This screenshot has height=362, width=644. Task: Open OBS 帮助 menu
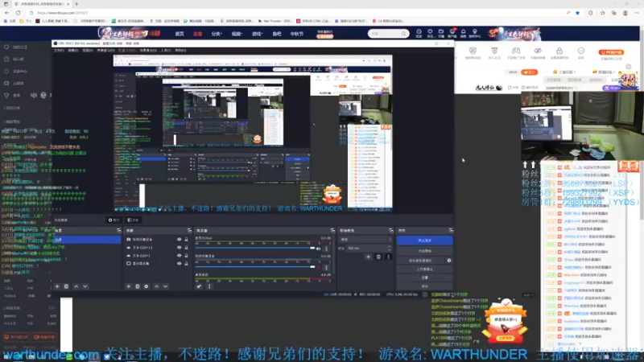(x=180, y=51)
